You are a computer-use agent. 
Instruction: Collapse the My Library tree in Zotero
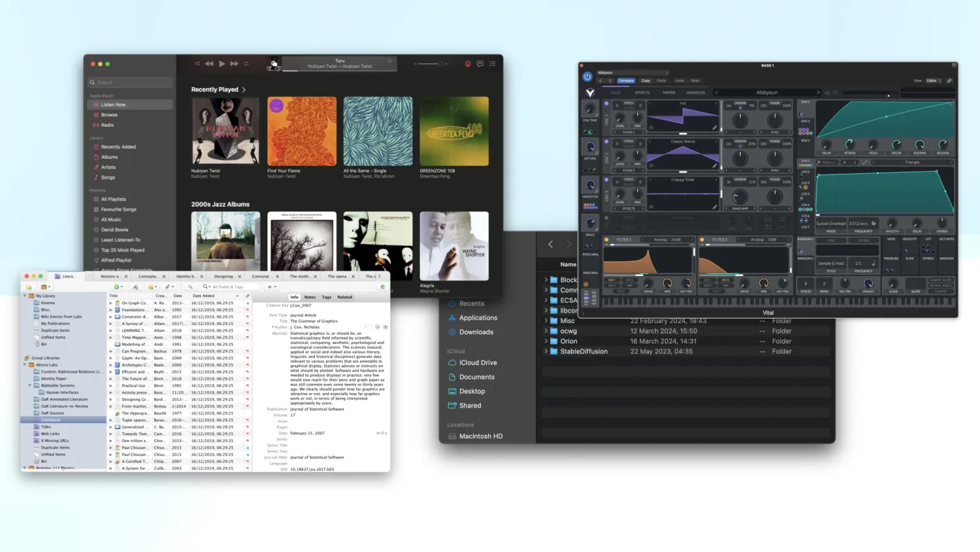(x=26, y=296)
